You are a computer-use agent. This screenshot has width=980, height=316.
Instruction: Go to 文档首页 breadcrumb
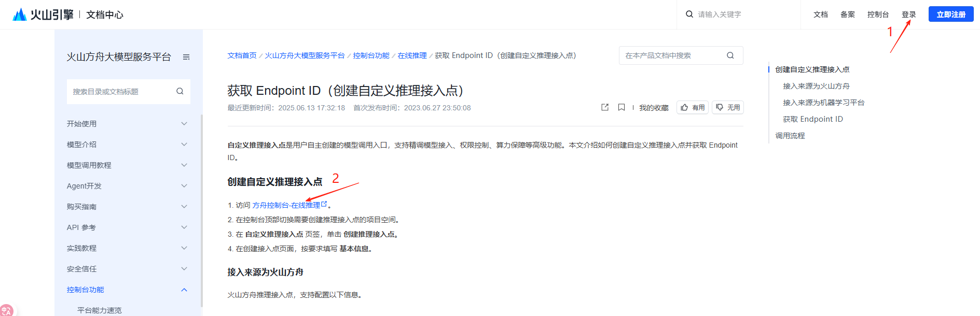tap(242, 55)
